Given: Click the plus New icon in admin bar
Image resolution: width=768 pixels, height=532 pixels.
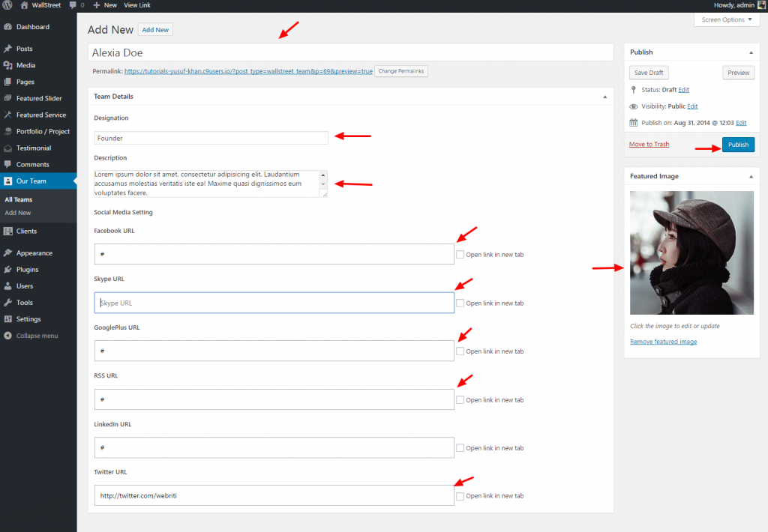Looking at the screenshot, I should pyautogui.click(x=97, y=5).
